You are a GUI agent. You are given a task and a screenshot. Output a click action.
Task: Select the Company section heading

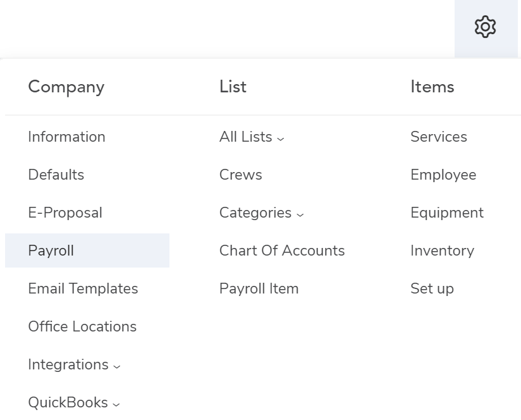coord(66,87)
